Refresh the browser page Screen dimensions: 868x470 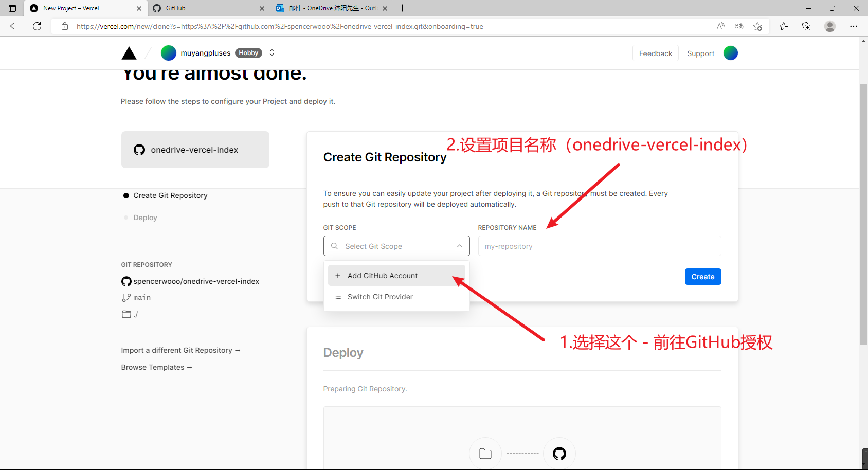(37, 26)
